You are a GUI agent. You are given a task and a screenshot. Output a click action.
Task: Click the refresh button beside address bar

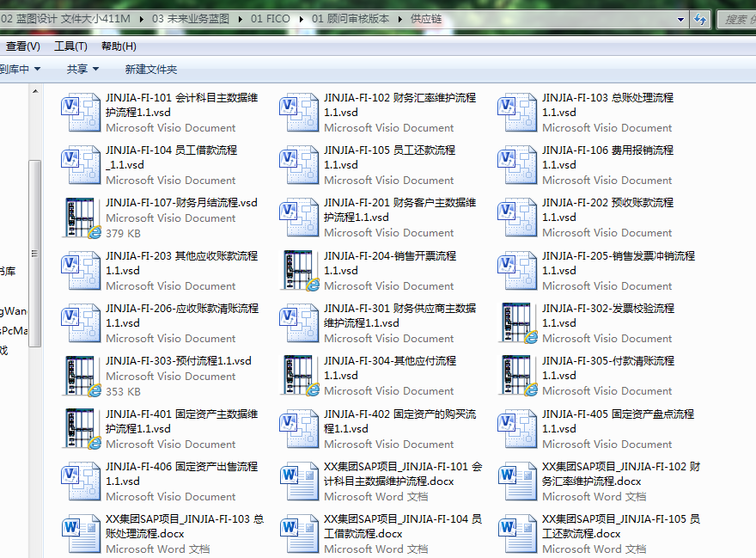700,19
